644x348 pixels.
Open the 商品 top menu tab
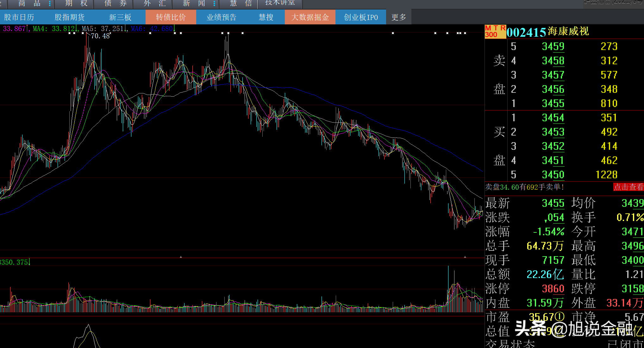tap(29, 3)
